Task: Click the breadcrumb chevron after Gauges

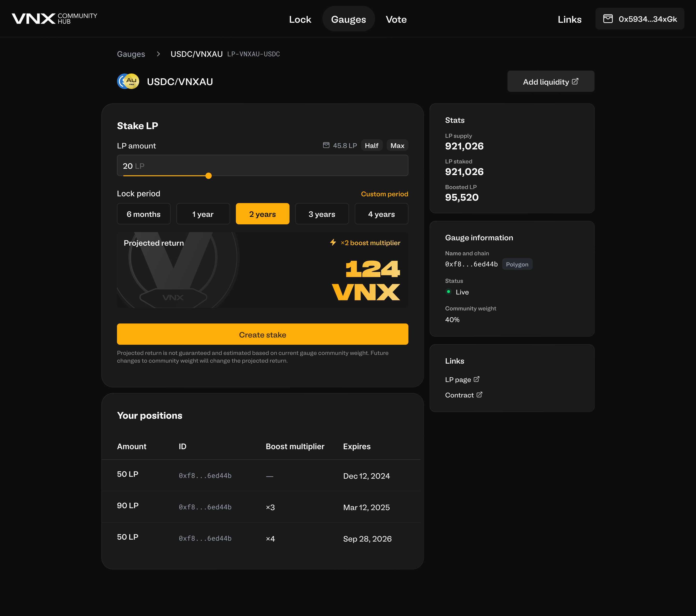Action: (158, 54)
